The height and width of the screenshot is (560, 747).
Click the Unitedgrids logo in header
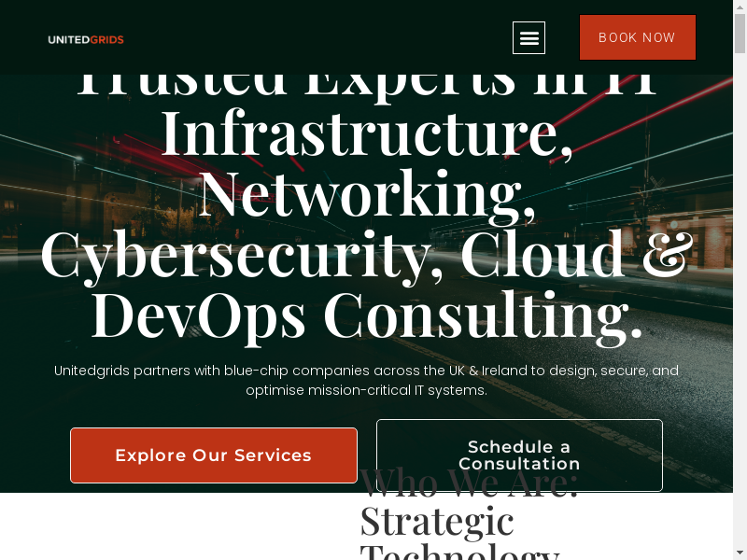click(x=86, y=39)
